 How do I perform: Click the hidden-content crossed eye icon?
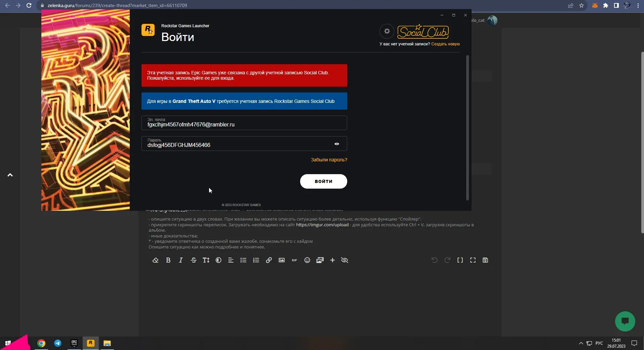(x=345, y=260)
